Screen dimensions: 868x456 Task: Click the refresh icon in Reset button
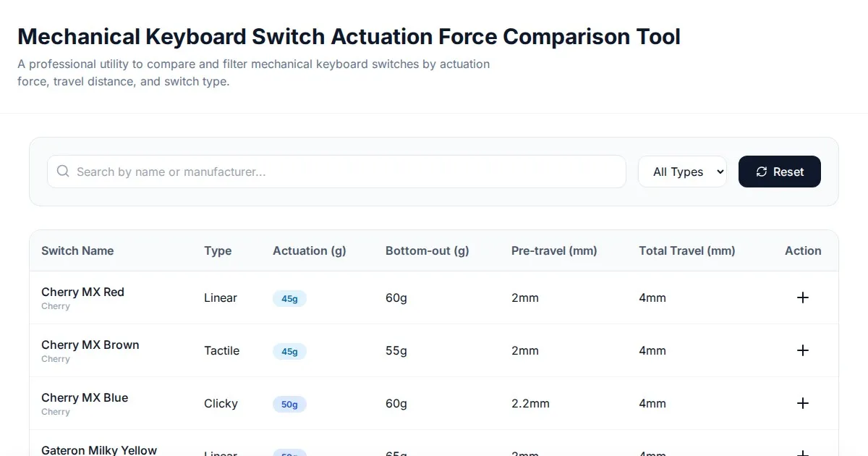[761, 172]
